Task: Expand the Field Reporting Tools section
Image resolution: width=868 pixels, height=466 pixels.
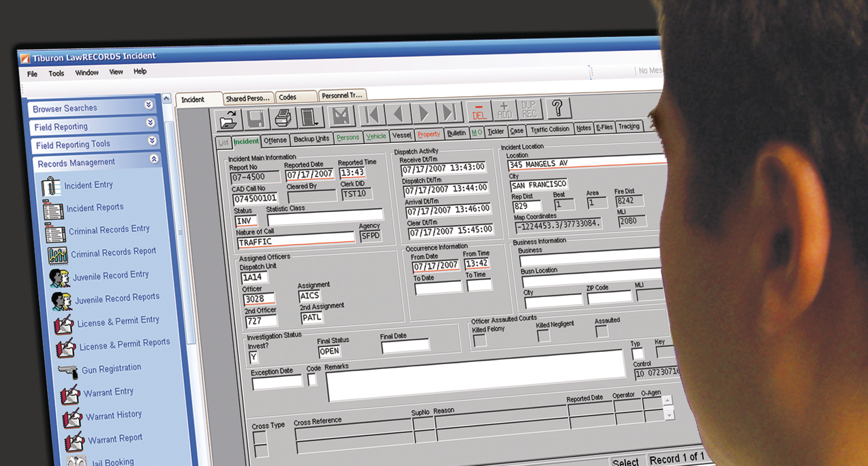Action: 152,141
